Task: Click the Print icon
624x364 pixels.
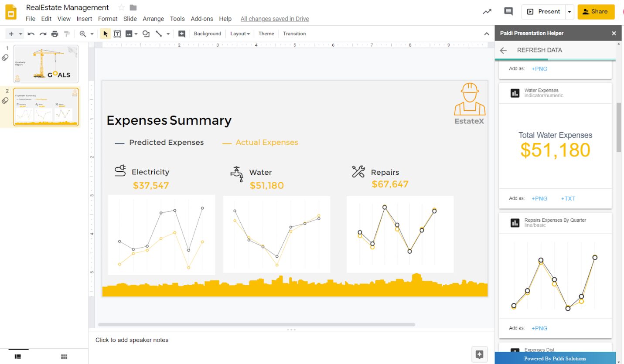Action: click(x=55, y=34)
